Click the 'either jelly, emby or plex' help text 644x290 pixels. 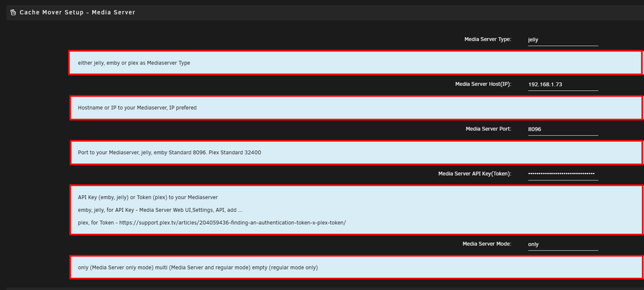[134, 63]
